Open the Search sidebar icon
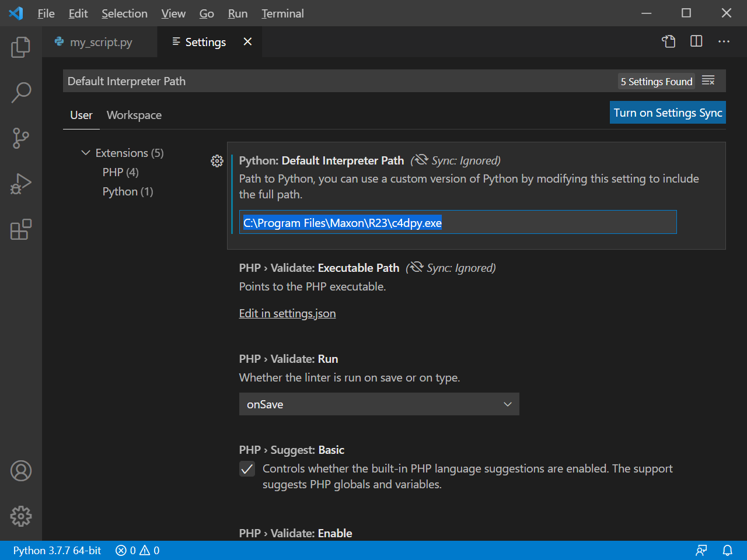 21,92
